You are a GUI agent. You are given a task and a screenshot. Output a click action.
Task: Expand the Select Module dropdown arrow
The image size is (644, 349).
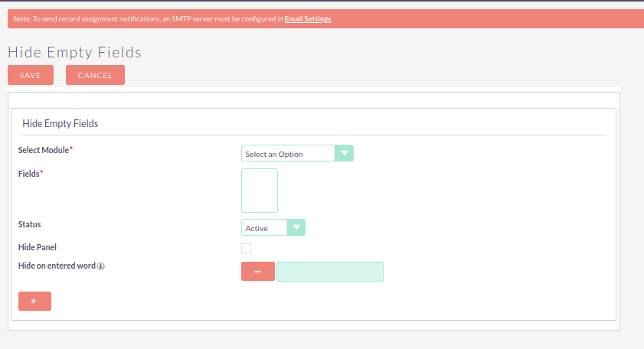345,154
